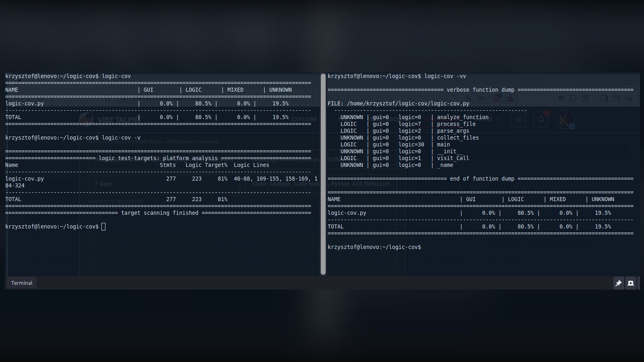This screenshot has width=644, height=362.
Task: Toggle the sun theme icon in background browser
Action: [518, 119]
